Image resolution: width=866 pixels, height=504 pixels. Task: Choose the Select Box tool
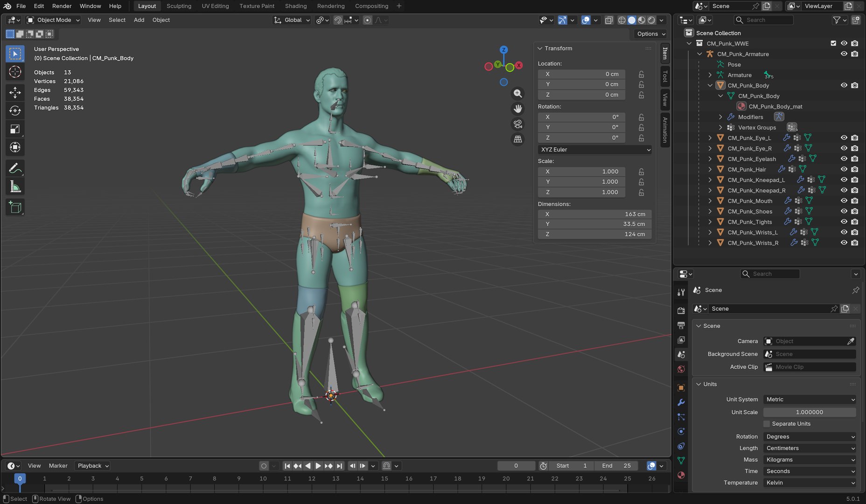tap(15, 54)
